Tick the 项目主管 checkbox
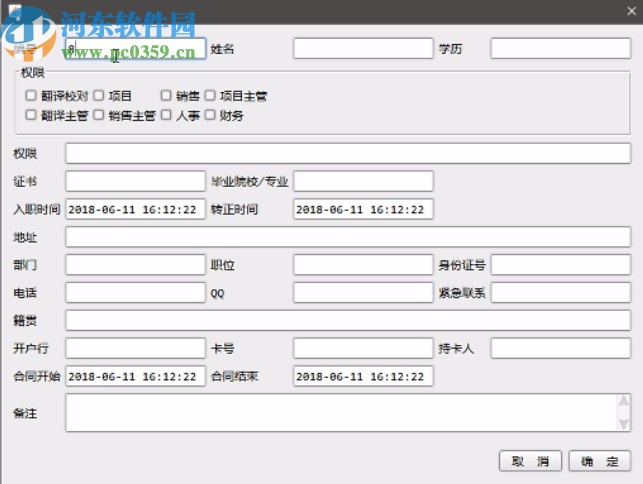Screen dimensions: 643x484 (210, 96)
